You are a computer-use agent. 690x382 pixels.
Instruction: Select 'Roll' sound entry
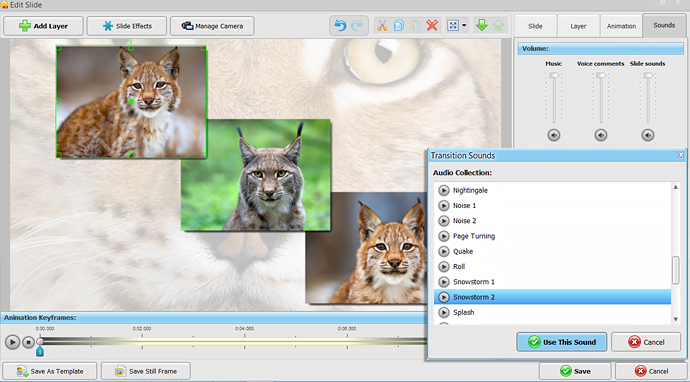coord(553,266)
